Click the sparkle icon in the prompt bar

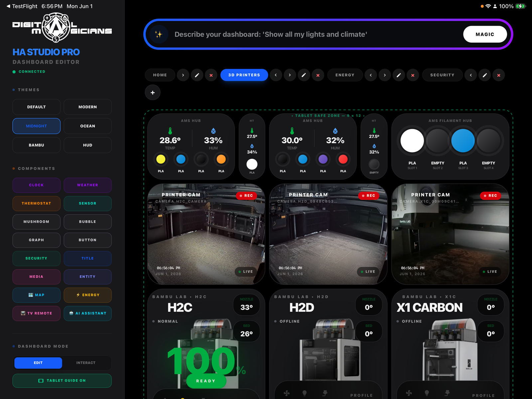point(159,34)
